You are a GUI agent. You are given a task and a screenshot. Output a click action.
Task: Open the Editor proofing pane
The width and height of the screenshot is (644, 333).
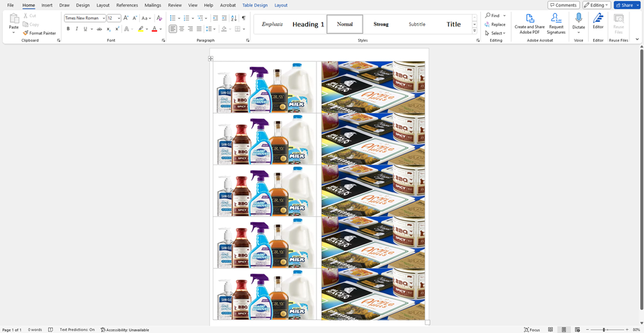pos(598,21)
